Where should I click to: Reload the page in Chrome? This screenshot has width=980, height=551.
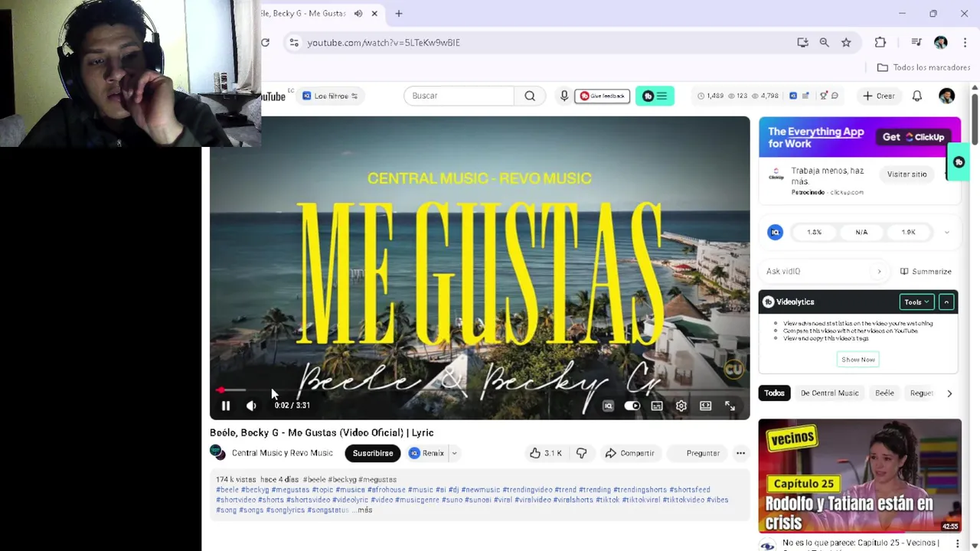click(265, 42)
